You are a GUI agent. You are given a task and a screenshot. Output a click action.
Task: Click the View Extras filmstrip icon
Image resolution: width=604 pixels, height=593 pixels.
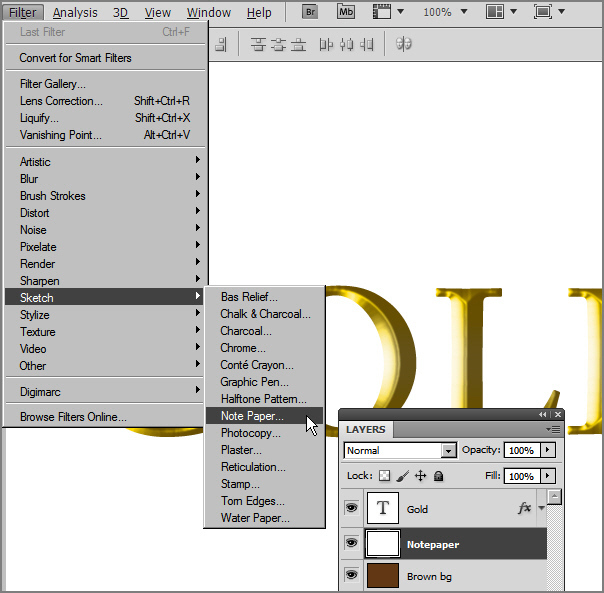(x=381, y=12)
